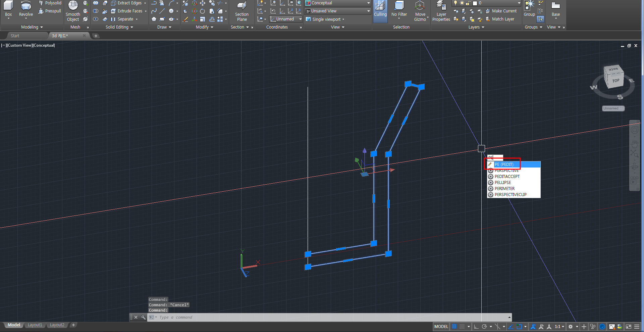This screenshot has height=332, width=644.
Task: Toggle annotation visibility in status bar
Action: click(533, 327)
